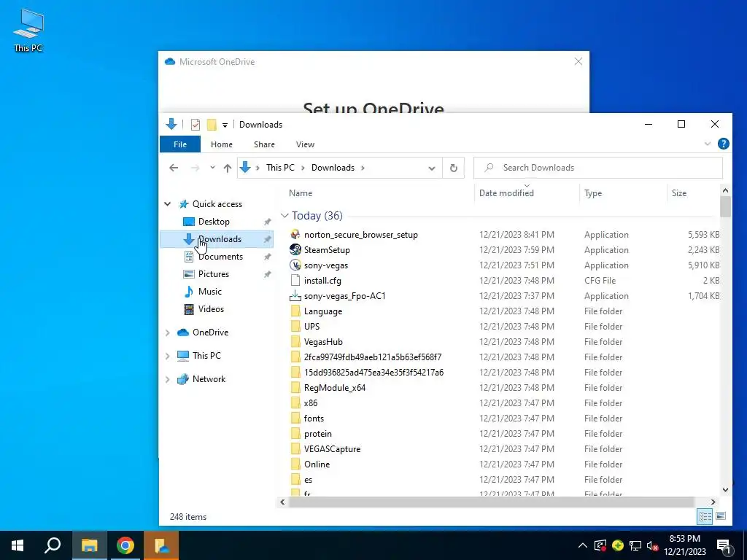The width and height of the screenshot is (747, 560).
Task: Select the norton_secure_browser_setup file icon
Action: pyautogui.click(x=295, y=234)
